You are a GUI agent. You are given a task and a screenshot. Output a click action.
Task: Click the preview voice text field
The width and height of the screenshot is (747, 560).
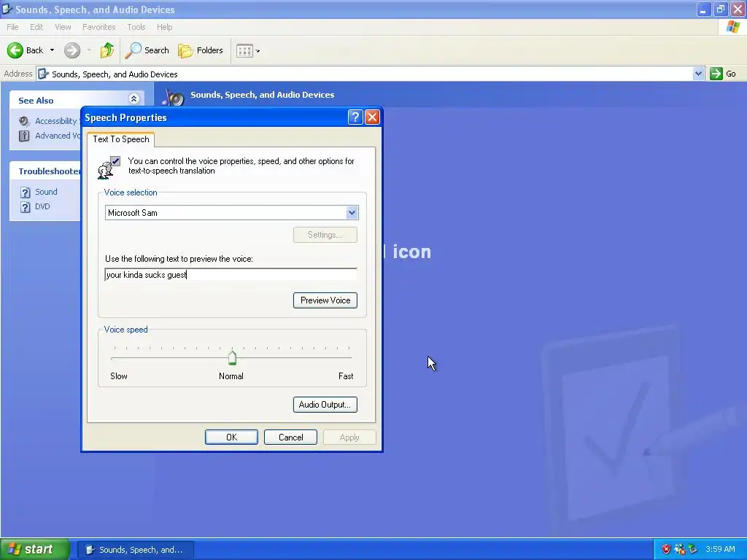tap(231, 275)
